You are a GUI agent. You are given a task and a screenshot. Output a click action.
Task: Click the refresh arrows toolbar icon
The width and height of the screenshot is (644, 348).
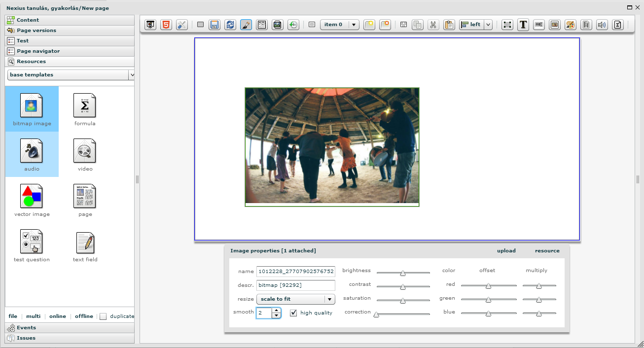pyautogui.click(x=230, y=25)
